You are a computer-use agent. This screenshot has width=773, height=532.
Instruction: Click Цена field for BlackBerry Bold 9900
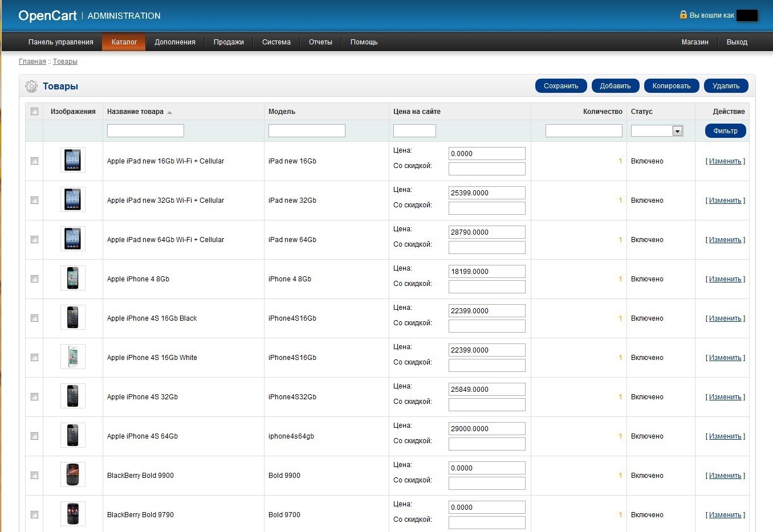click(x=487, y=468)
